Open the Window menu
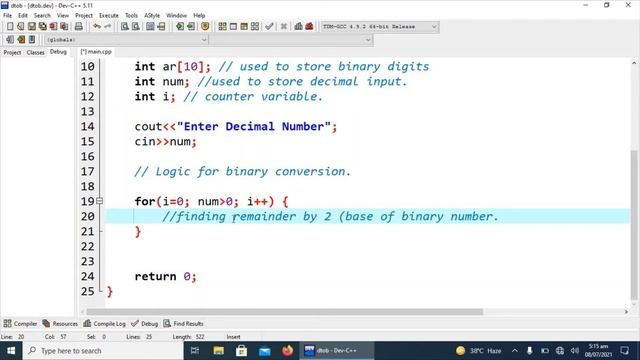Viewport: 640px width, 360px height. 176,16
